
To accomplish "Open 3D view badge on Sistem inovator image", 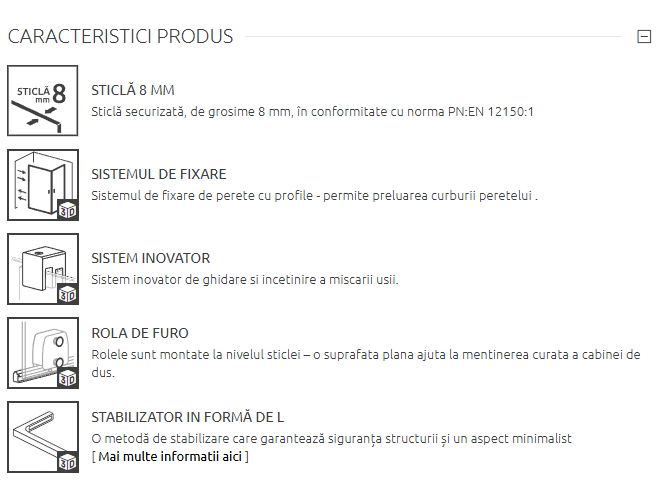I will click(x=67, y=294).
